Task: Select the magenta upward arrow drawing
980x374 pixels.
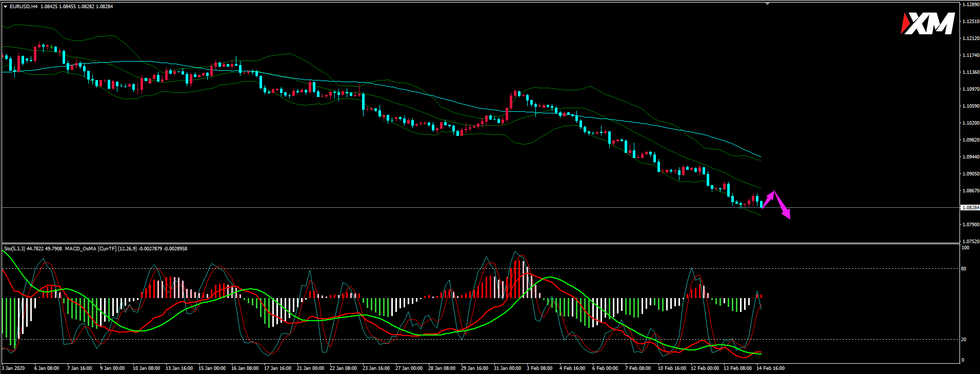Action: 769,199
